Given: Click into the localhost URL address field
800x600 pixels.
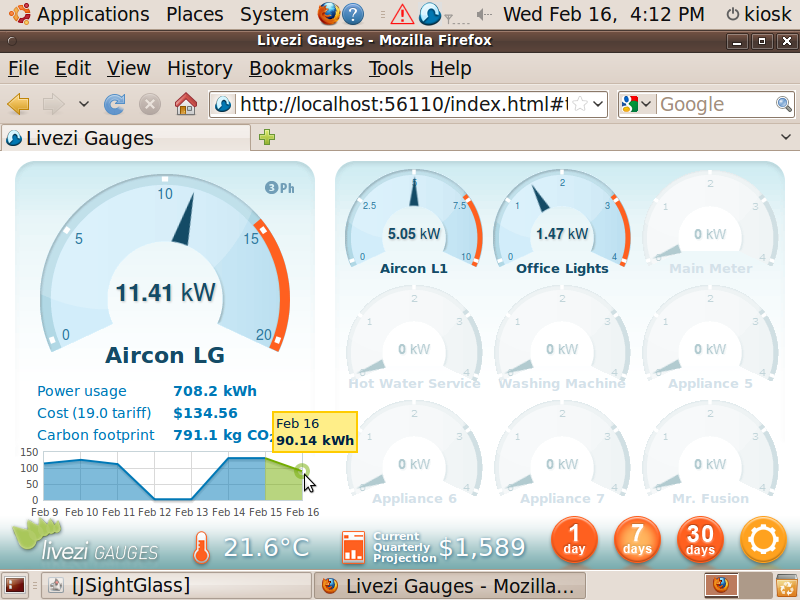Looking at the screenshot, I should pos(403,105).
